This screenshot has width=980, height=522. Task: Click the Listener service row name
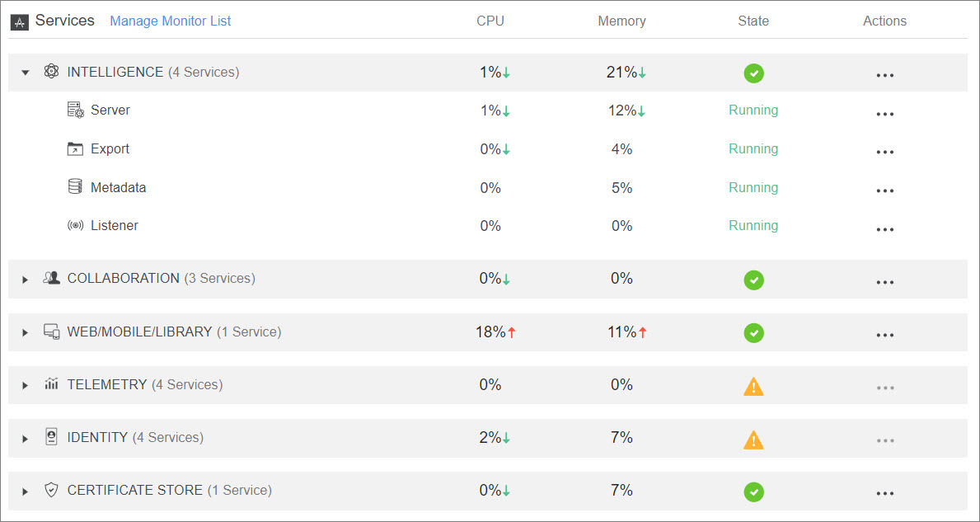click(x=115, y=225)
